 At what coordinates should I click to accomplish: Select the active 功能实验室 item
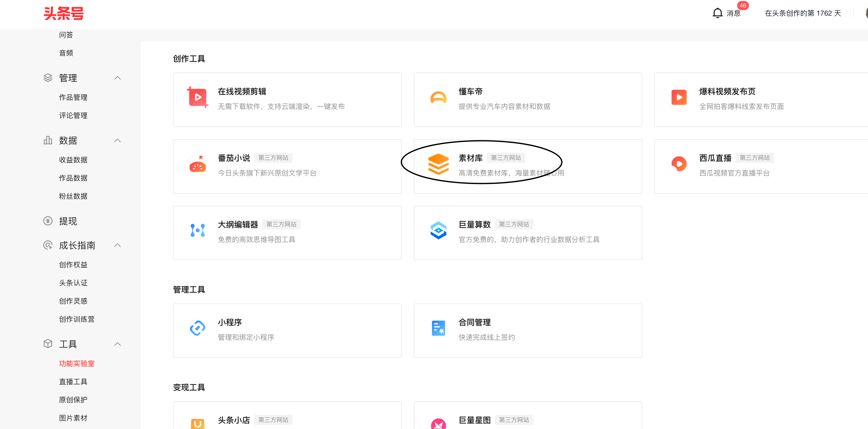(77, 363)
